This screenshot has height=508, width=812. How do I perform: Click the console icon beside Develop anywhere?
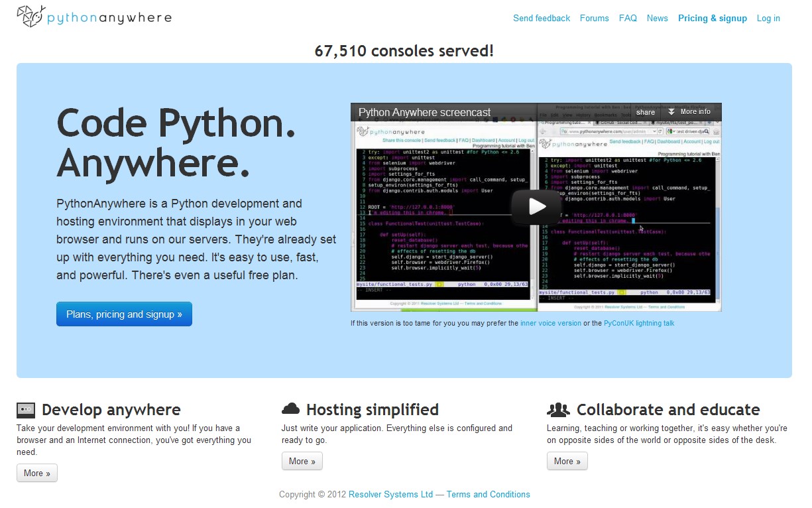click(x=25, y=410)
